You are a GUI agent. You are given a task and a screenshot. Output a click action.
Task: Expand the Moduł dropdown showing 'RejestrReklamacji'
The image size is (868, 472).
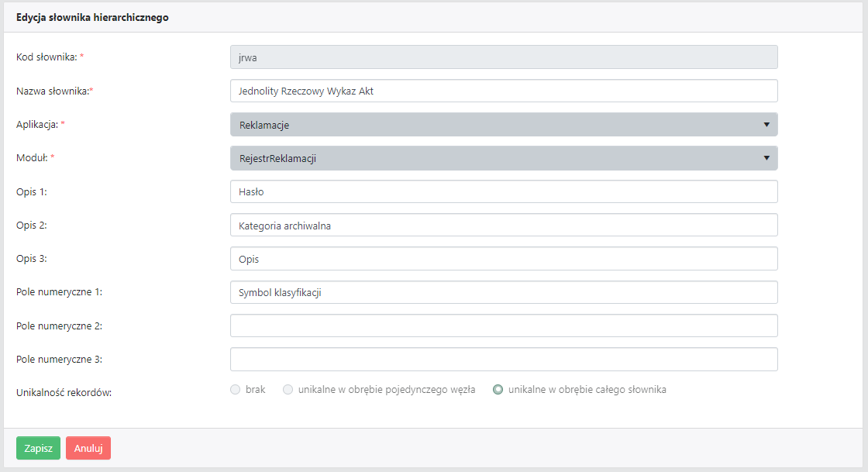(504, 158)
